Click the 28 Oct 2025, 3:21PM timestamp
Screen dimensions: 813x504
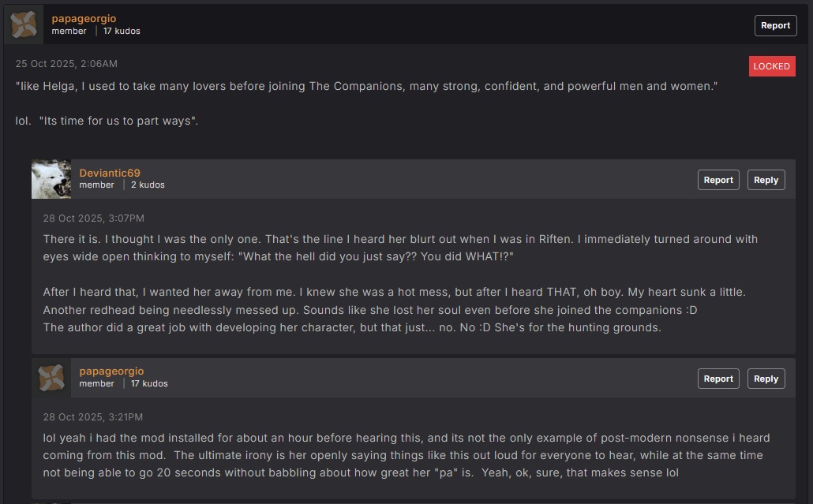pyautogui.click(x=93, y=417)
